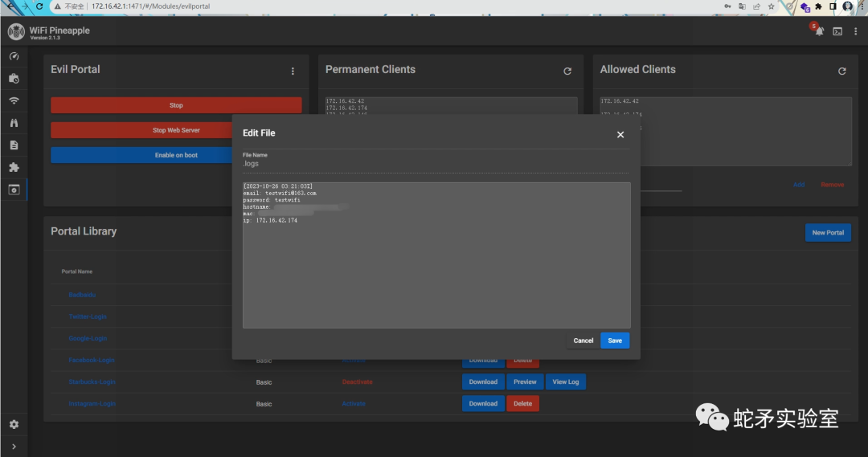Select the Evil Portal module sidebar icon
Image resolution: width=868 pixels, height=457 pixels.
pyautogui.click(x=14, y=190)
